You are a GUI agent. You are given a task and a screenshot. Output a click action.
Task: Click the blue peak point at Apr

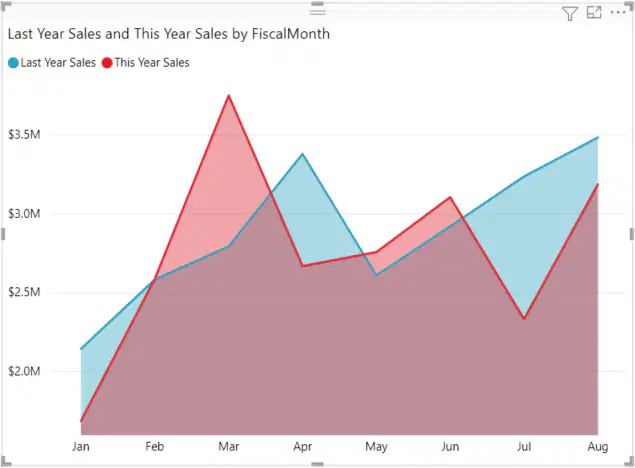pyautogui.click(x=303, y=154)
